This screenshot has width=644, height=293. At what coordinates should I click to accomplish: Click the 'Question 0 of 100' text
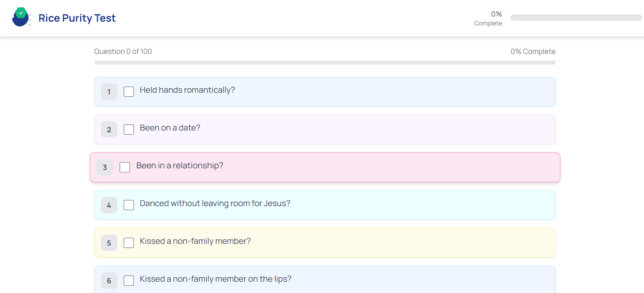pos(123,52)
